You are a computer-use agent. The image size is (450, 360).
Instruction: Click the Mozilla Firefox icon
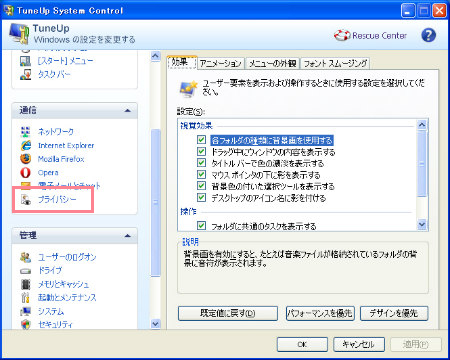(25, 159)
